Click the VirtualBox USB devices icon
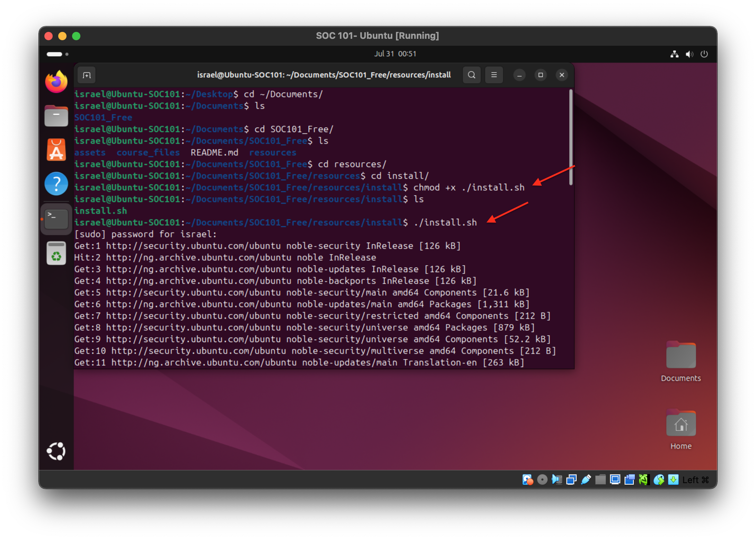 (586, 480)
